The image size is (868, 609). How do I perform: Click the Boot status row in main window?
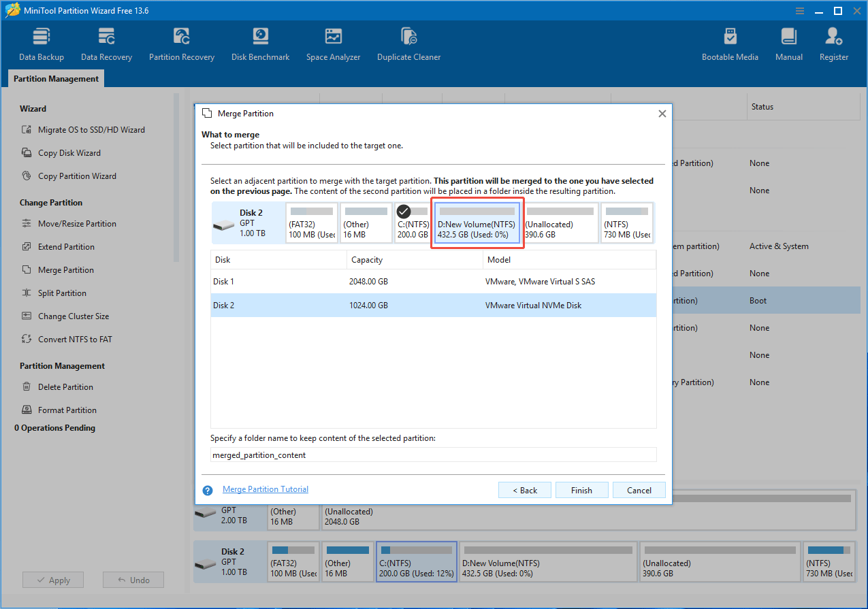click(x=758, y=301)
